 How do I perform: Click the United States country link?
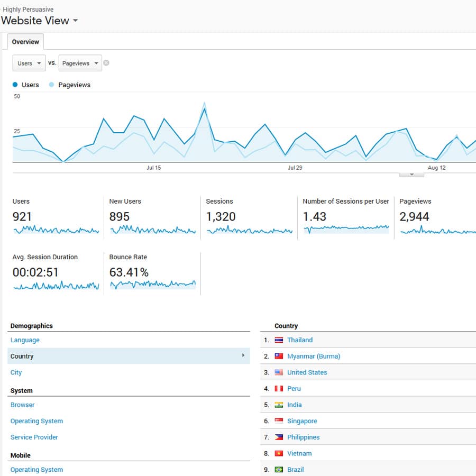pos(307,372)
